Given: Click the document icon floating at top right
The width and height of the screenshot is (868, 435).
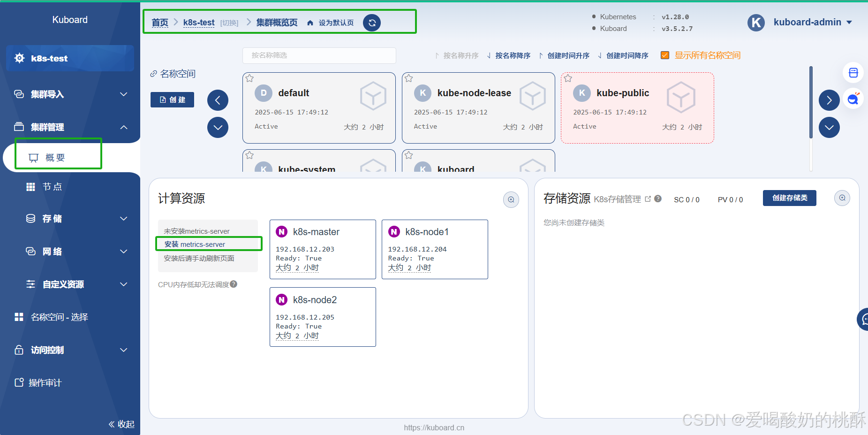Looking at the screenshot, I should (853, 73).
